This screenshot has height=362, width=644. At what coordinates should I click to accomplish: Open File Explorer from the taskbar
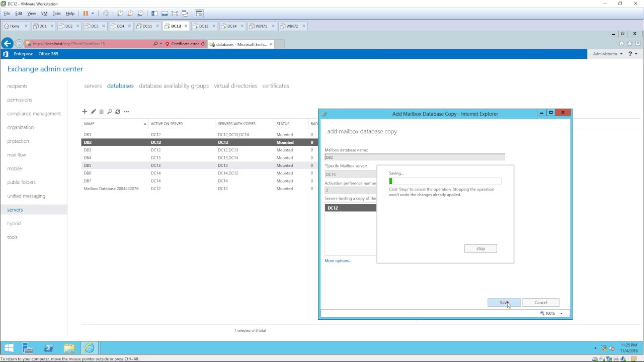coord(69,348)
